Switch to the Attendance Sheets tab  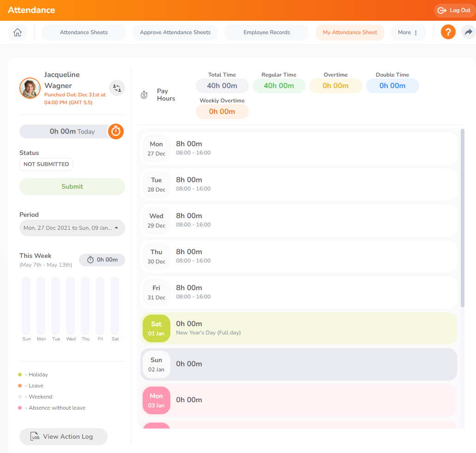pyautogui.click(x=83, y=32)
